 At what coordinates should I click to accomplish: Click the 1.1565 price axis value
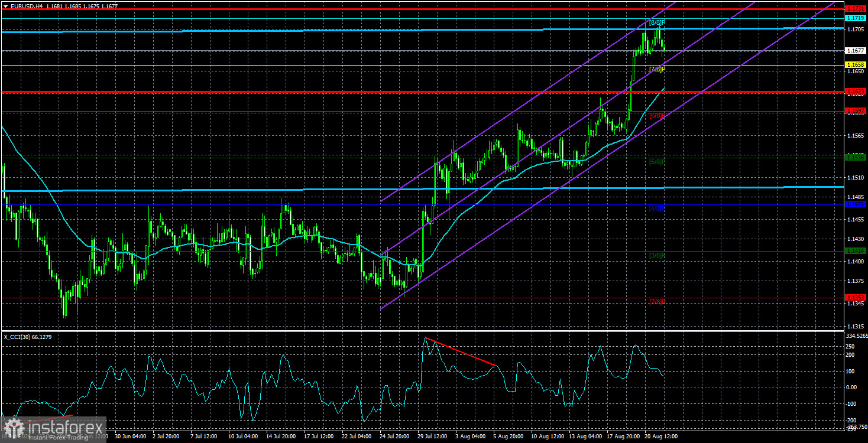click(856, 136)
